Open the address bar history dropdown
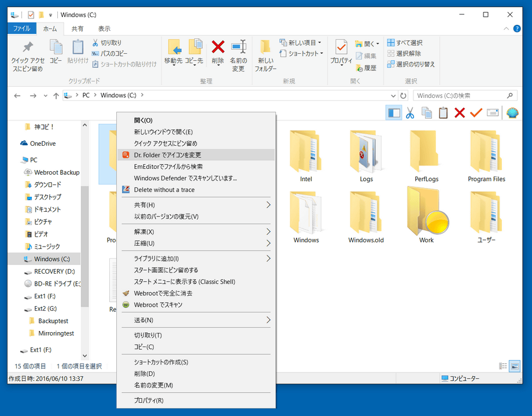 (x=393, y=96)
